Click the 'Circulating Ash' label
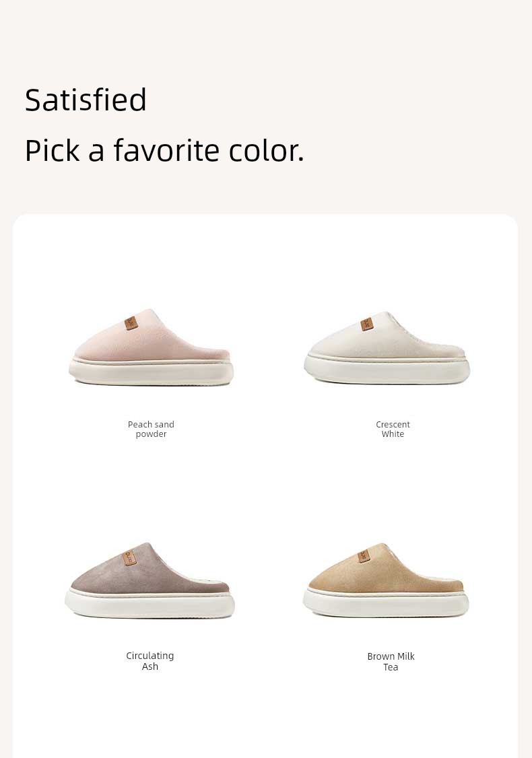 [x=150, y=661]
